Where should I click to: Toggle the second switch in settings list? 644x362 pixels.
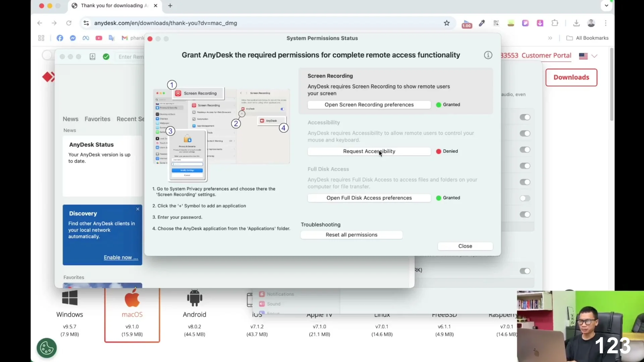[525, 133]
